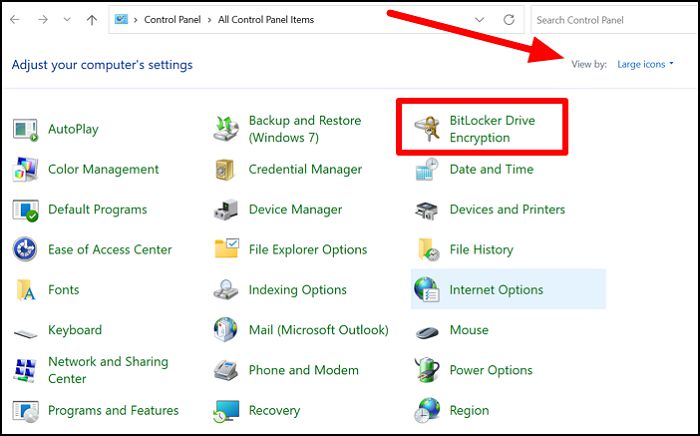The width and height of the screenshot is (700, 436).
Task: Open the BitLocker Drive Encryption icon
Action: point(428,129)
